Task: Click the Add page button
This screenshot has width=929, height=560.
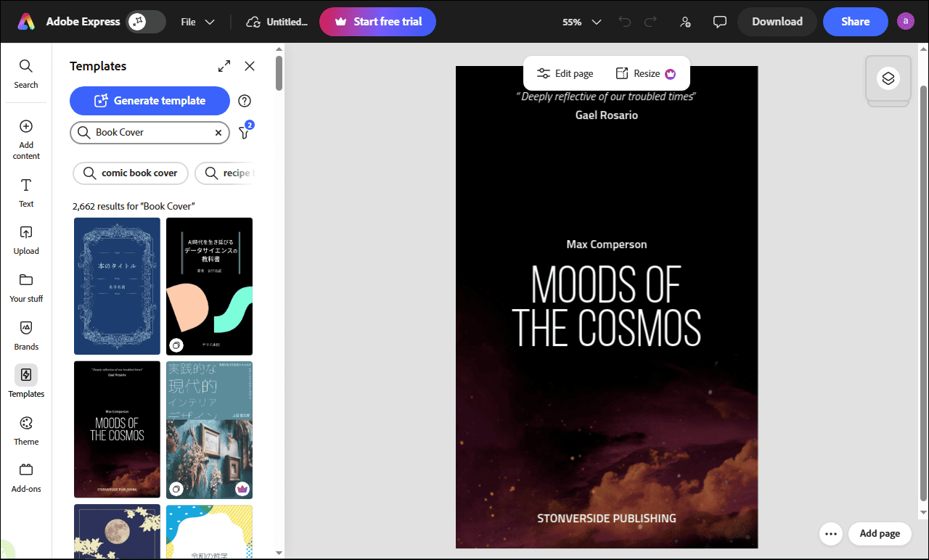Action: (x=880, y=533)
